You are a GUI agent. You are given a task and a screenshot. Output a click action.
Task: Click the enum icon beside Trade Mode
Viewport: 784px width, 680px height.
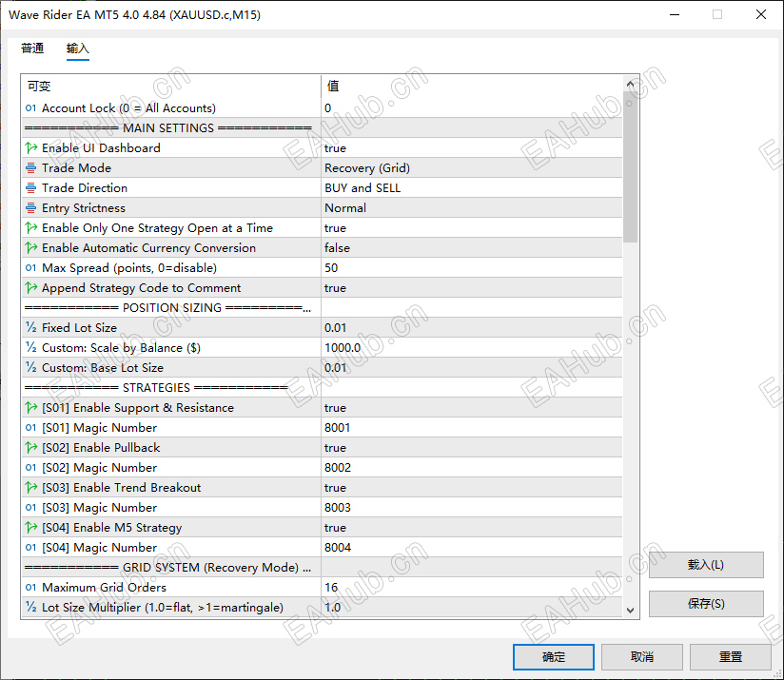tap(31, 168)
